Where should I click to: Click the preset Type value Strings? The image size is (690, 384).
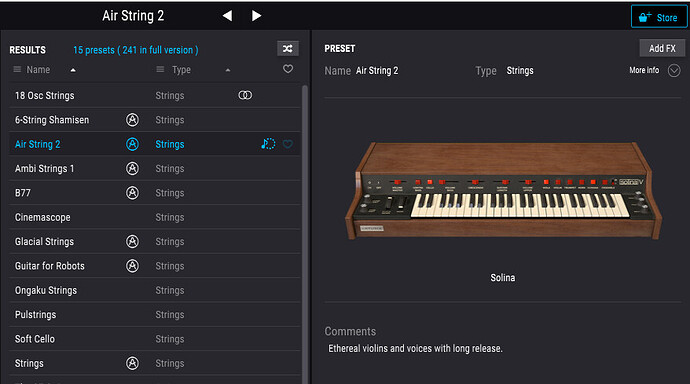[520, 70]
